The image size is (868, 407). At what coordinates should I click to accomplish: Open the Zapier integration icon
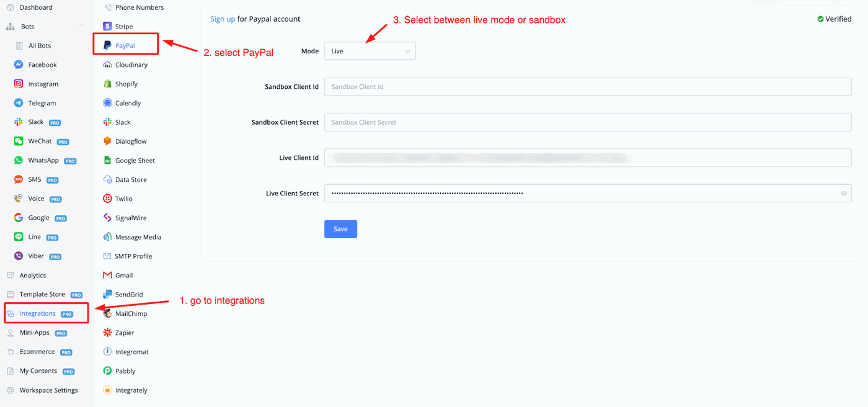108,333
